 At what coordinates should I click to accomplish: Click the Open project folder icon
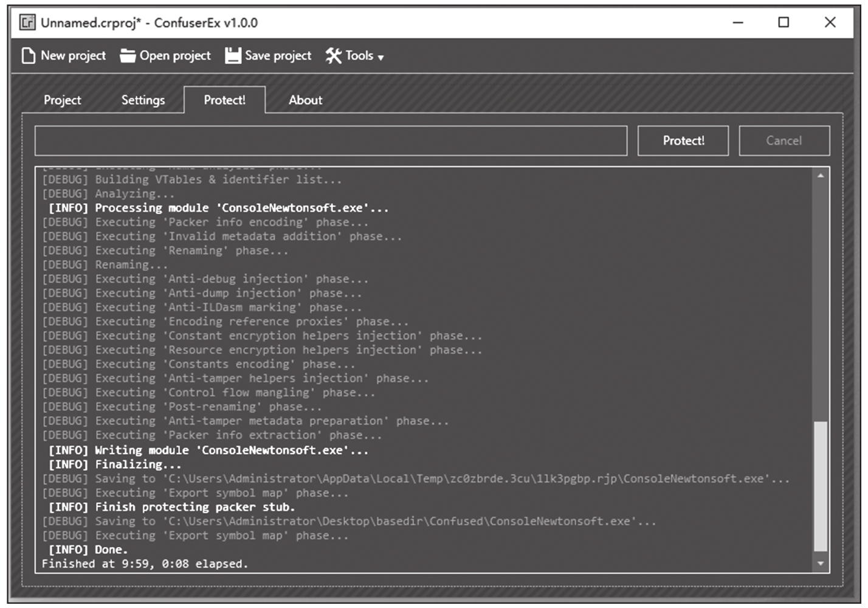click(128, 56)
